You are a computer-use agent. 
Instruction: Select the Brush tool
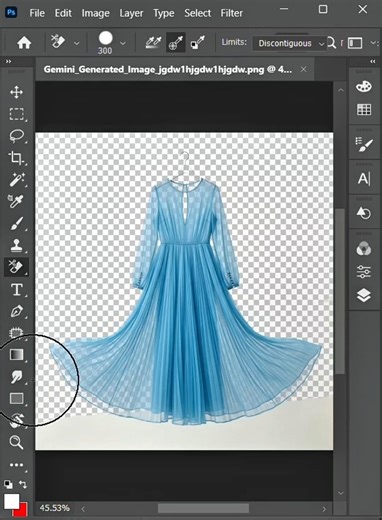(16, 223)
